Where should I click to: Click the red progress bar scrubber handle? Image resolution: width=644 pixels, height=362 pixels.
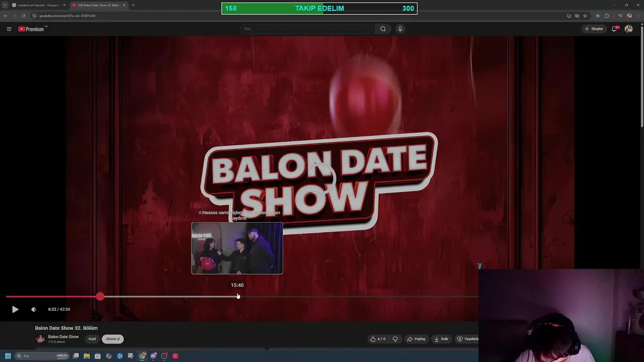pos(100,297)
